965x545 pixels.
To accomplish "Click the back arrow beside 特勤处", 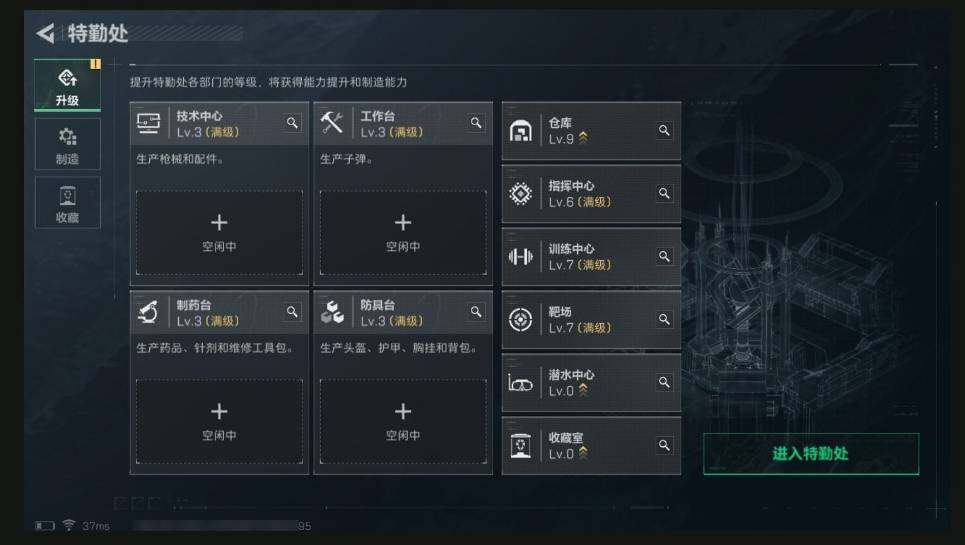I will (45, 33).
